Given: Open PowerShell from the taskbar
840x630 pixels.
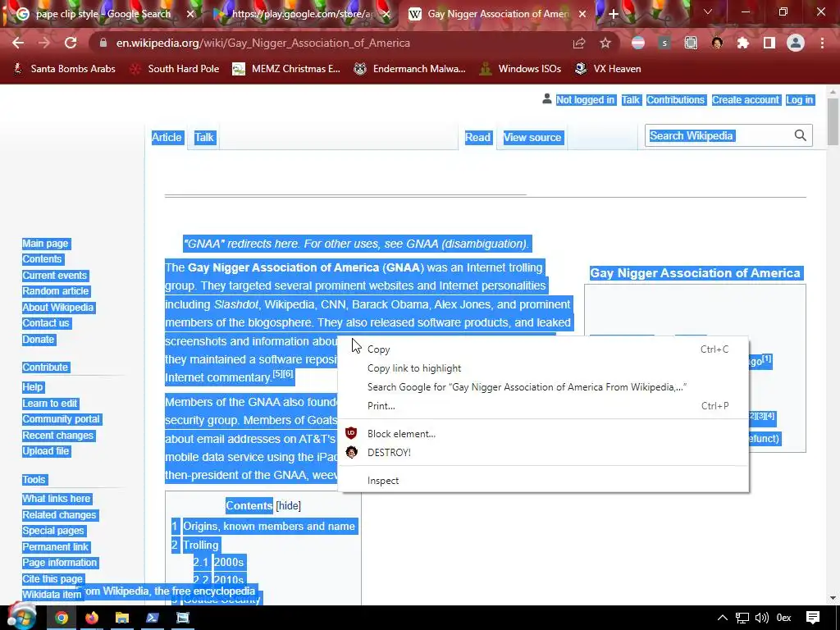Looking at the screenshot, I should (x=152, y=618).
